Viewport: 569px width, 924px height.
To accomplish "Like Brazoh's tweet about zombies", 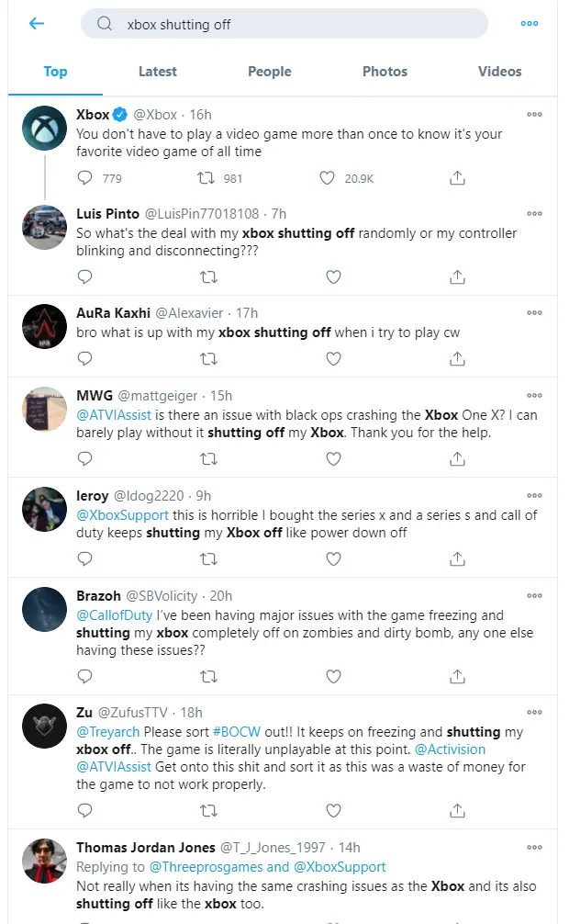I will (333, 676).
